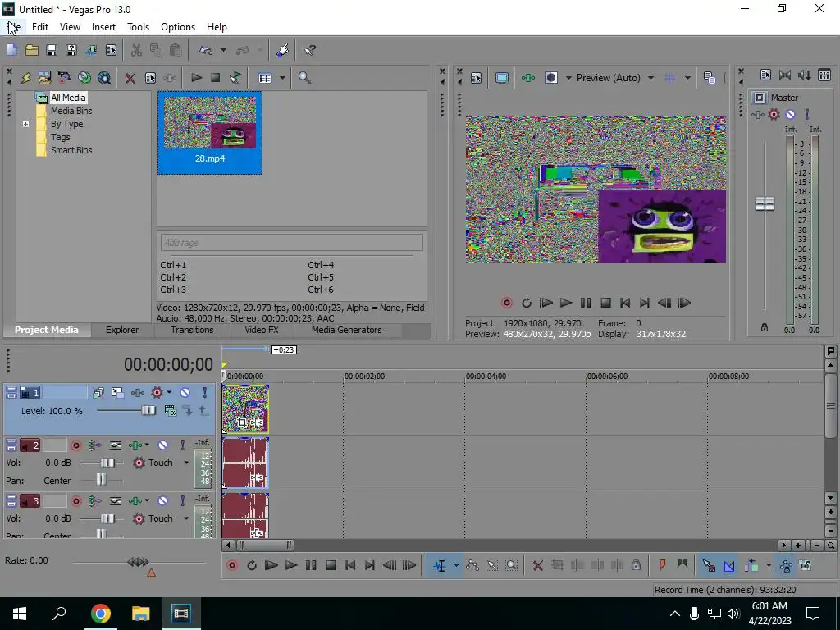Open the Tools menu
The image size is (840, 630).
(138, 27)
